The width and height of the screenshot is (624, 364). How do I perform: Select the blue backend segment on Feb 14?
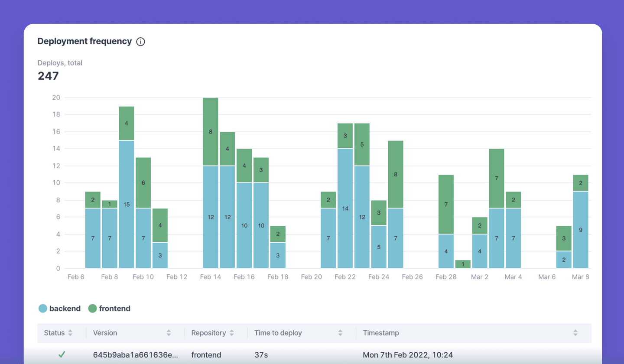click(210, 217)
